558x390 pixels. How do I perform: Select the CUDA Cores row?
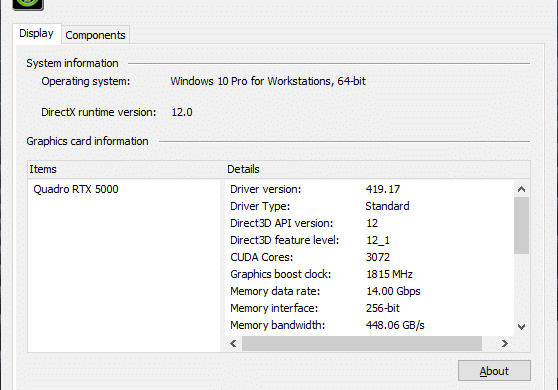pos(369,257)
